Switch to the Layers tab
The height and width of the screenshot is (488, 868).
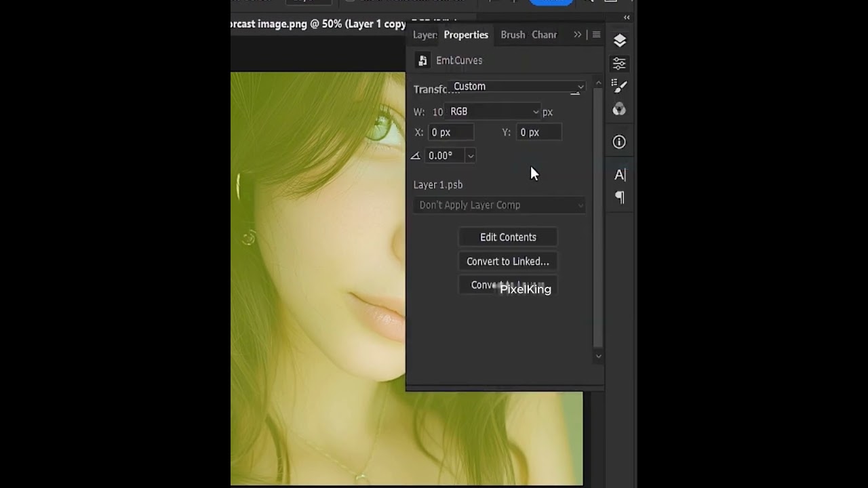pyautogui.click(x=425, y=35)
